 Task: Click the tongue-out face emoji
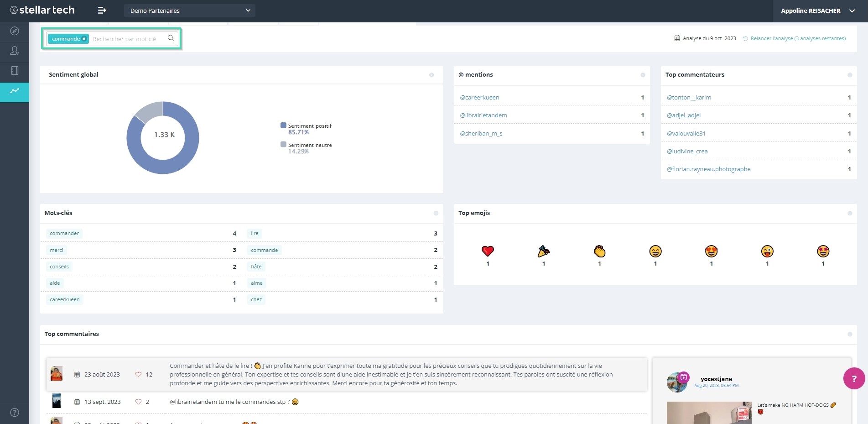767,251
